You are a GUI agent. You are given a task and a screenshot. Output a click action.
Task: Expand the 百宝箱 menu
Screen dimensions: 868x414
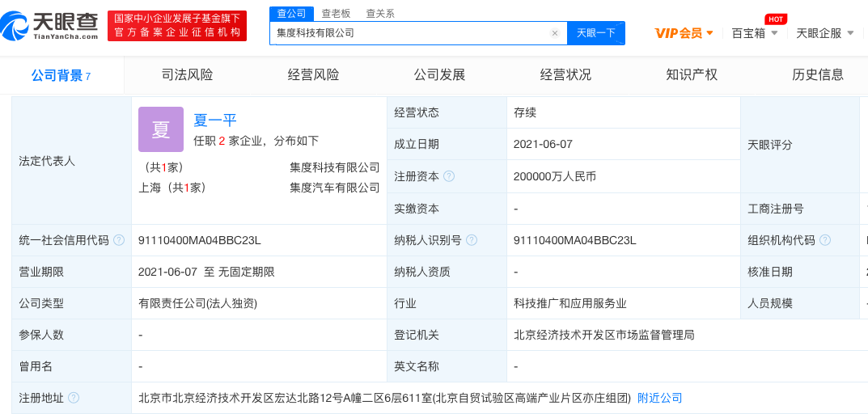click(x=755, y=33)
